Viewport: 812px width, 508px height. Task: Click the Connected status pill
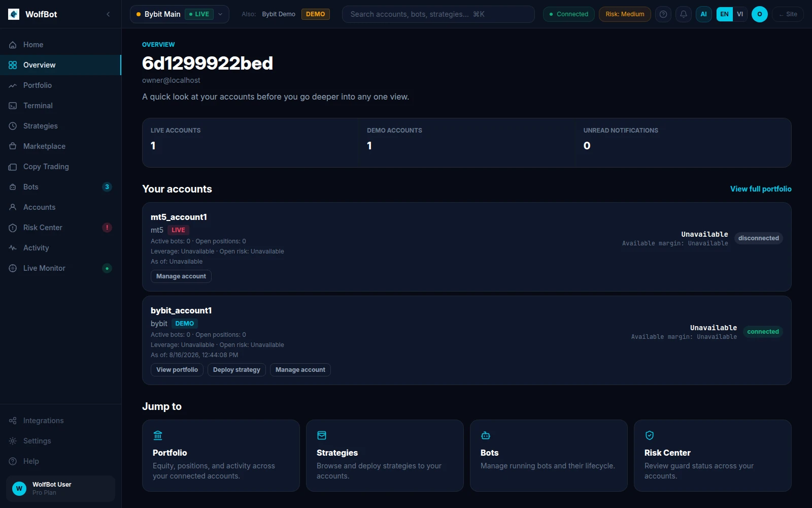(x=569, y=14)
